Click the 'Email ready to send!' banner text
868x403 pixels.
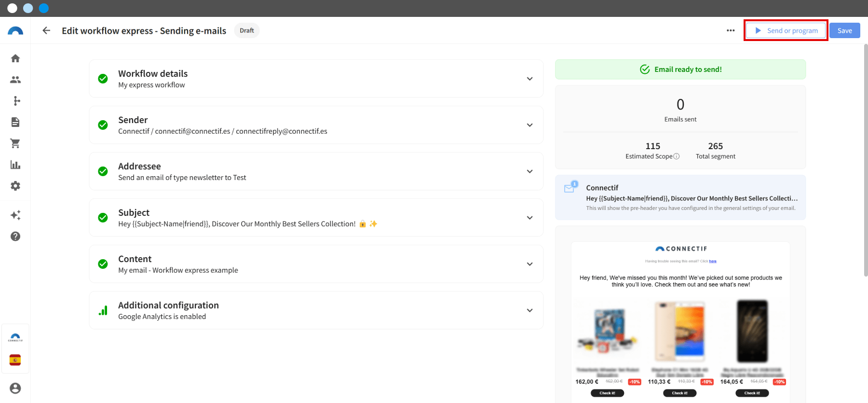pyautogui.click(x=688, y=69)
